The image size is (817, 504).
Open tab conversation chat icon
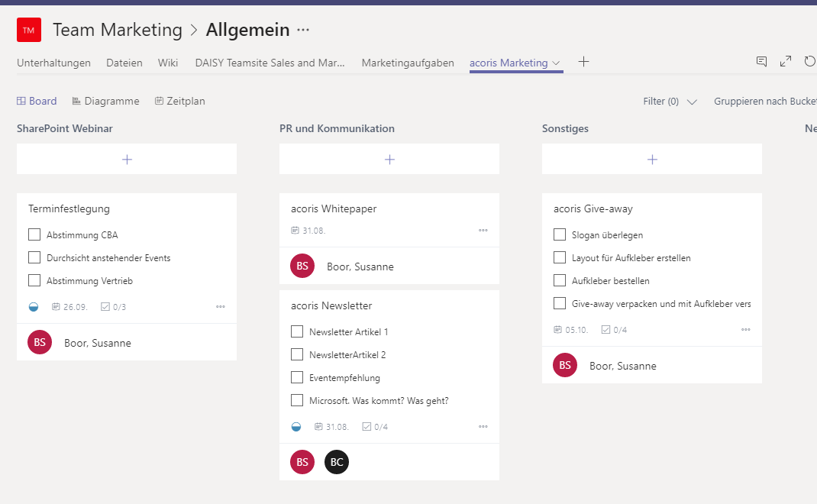761,62
